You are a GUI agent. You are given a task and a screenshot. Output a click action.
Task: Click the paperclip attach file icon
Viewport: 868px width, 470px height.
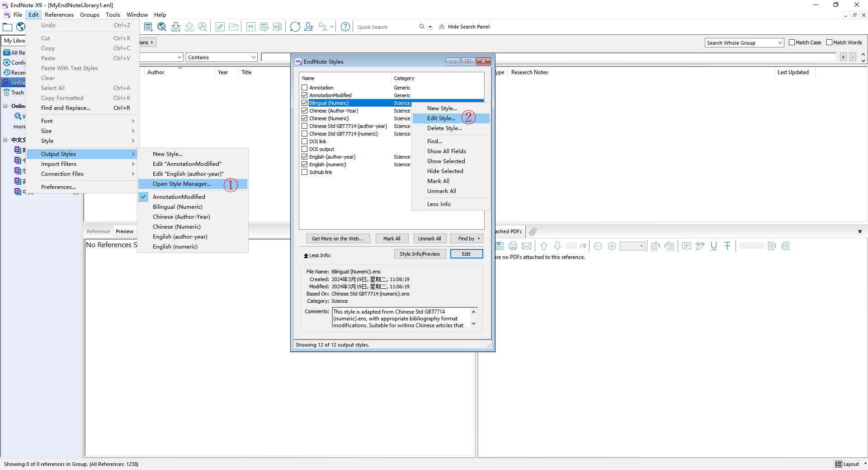(533, 231)
